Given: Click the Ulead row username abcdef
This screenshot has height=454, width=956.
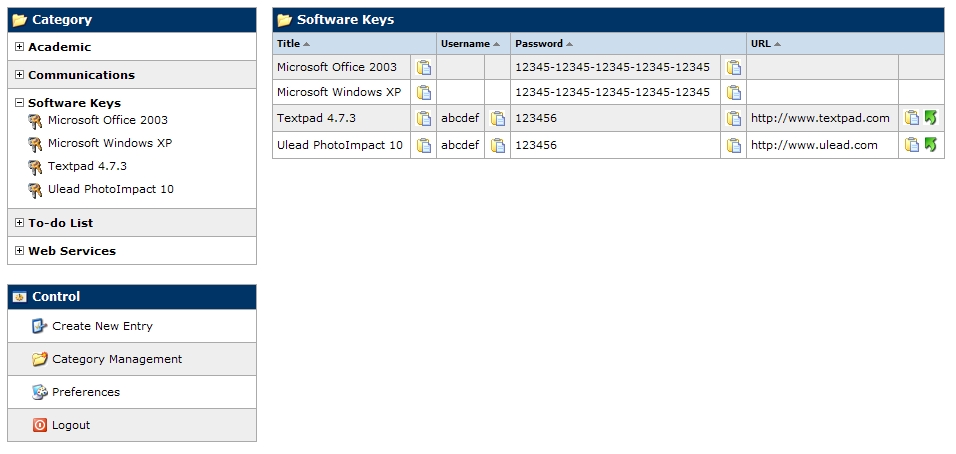Looking at the screenshot, I should tap(460, 145).
